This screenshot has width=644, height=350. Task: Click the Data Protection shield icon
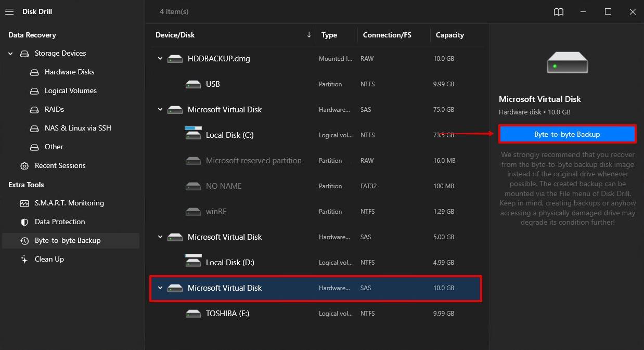point(24,222)
